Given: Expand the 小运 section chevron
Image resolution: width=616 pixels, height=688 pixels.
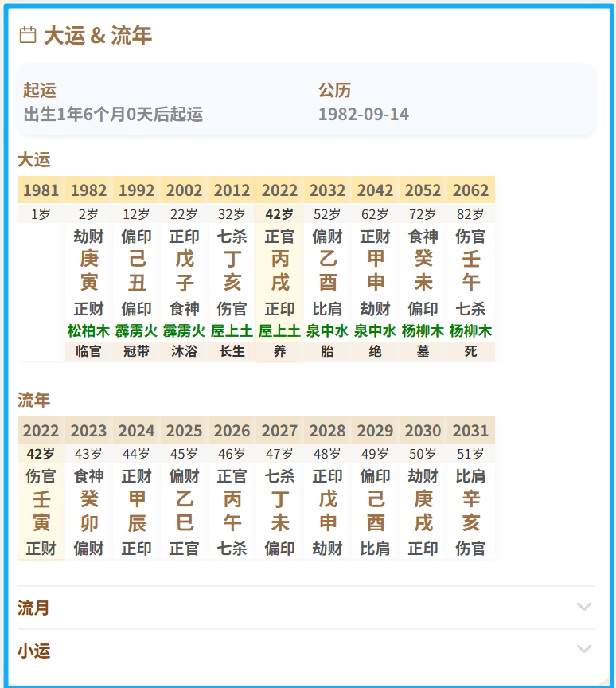Looking at the screenshot, I should (584, 650).
